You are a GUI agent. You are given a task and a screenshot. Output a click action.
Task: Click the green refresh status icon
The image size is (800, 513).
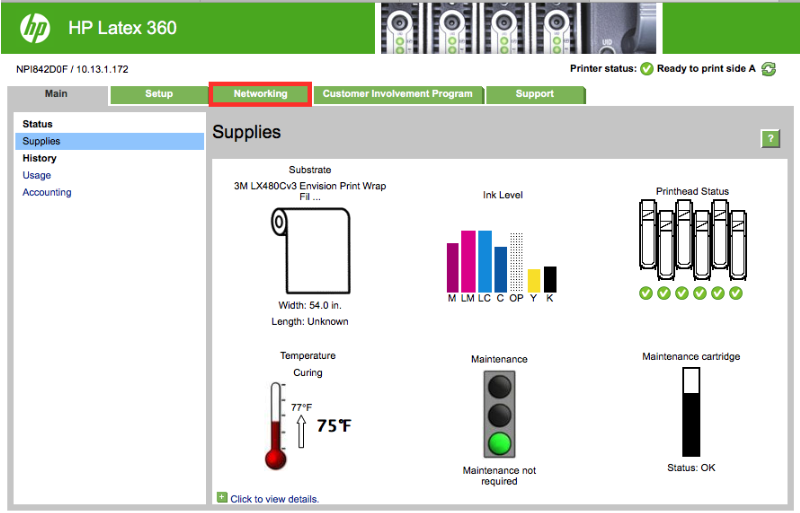click(768, 69)
